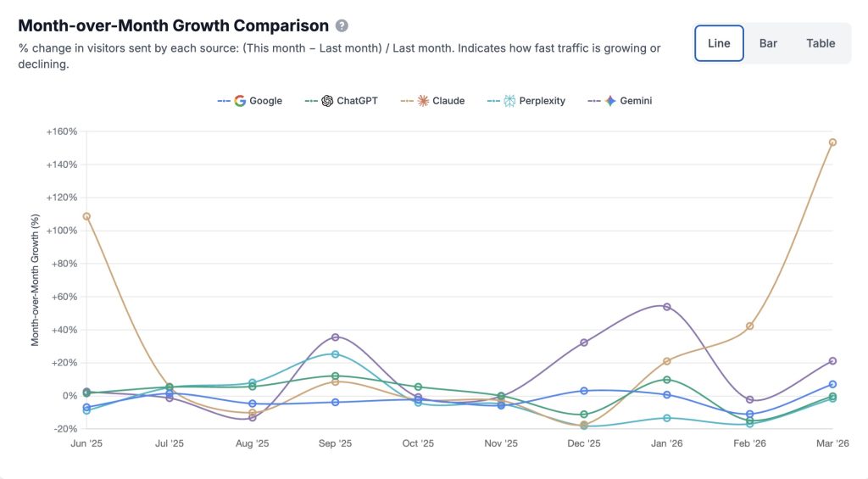Open the Table view
Viewport: 868px width, 479px height.
pos(821,43)
